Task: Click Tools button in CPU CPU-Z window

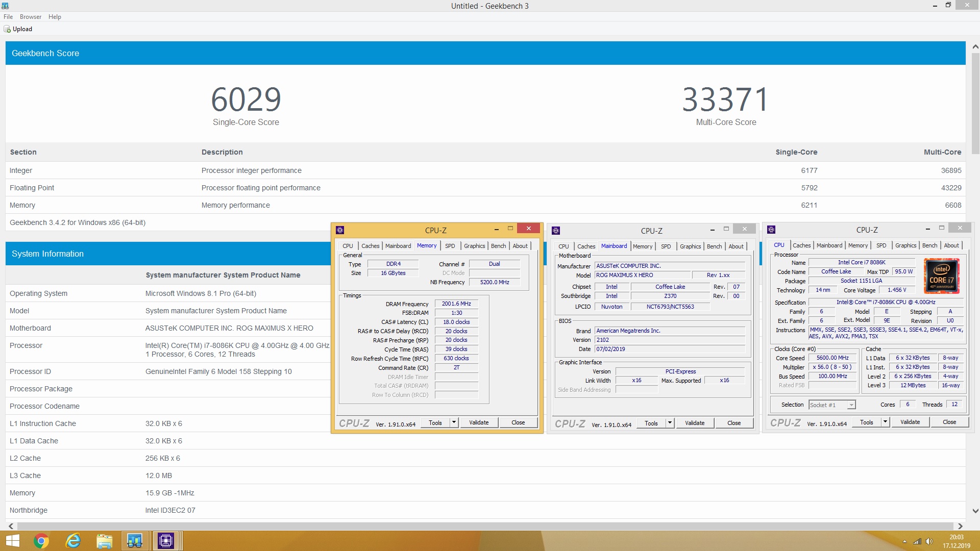Action: pyautogui.click(x=867, y=422)
